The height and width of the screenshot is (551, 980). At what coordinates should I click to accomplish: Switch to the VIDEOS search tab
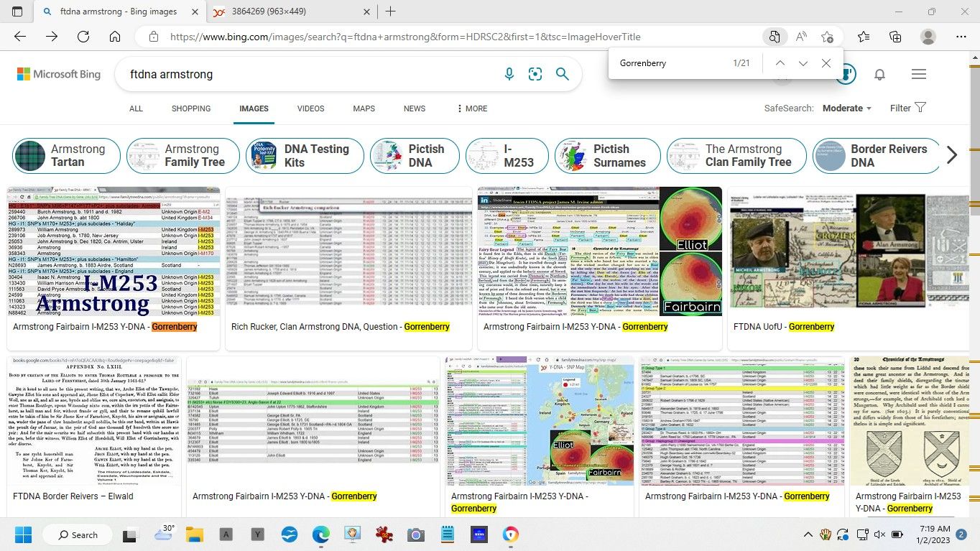(311, 108)
